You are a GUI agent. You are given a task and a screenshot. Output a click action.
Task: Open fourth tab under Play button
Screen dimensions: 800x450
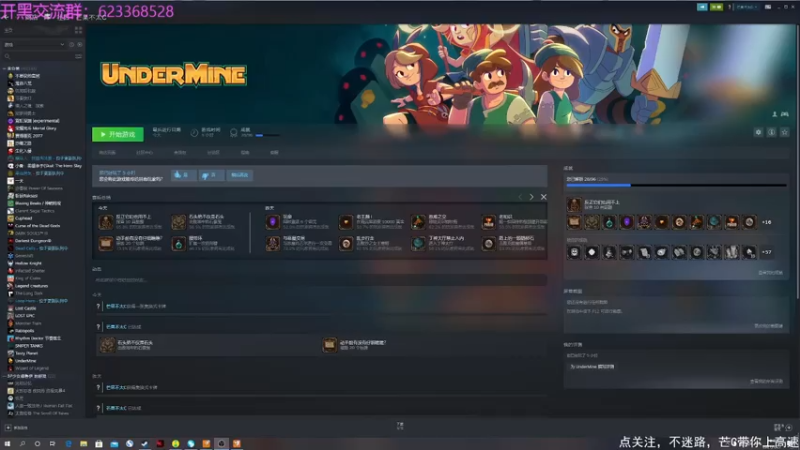click(x=213, y=153)
